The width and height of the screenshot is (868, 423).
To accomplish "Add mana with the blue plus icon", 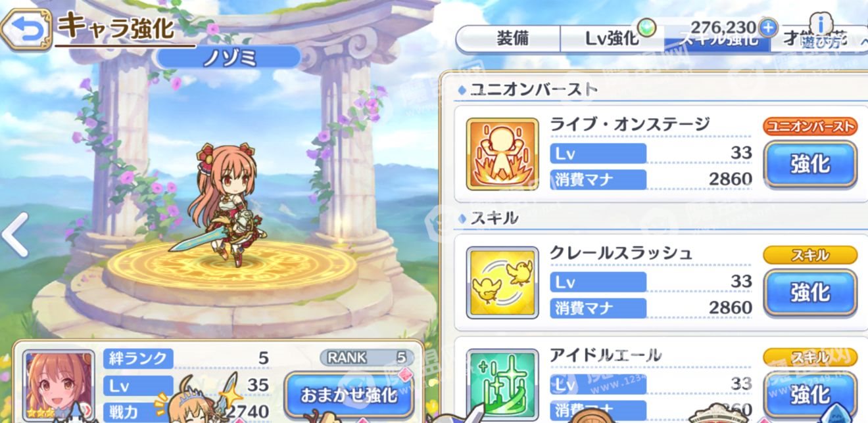I will pyautogui.click(x=767, y=28).
